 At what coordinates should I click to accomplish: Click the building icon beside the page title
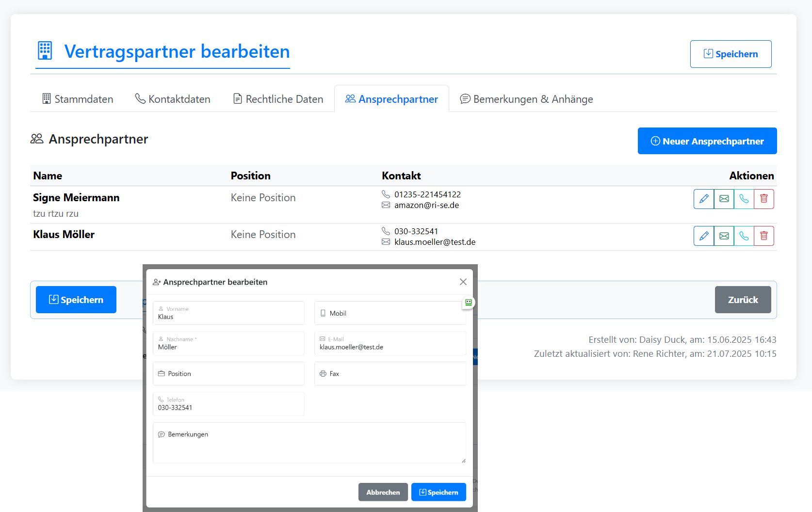(45, 50)
